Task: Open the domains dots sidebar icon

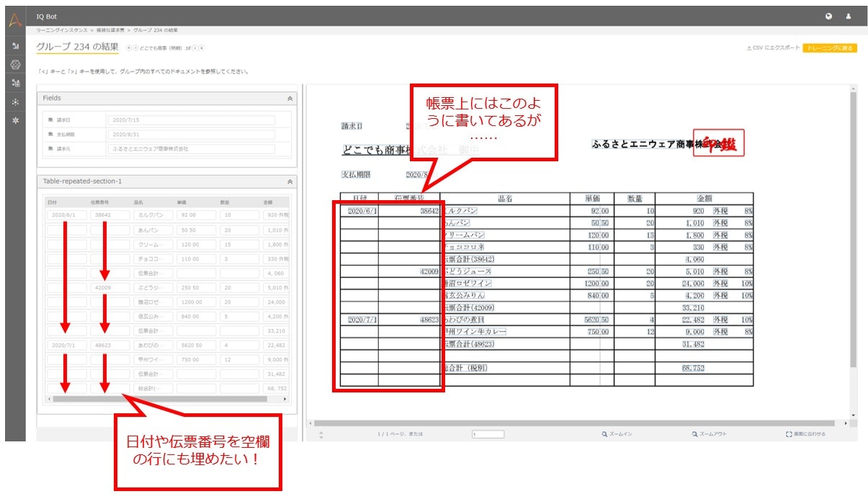Action: [15, 102]
